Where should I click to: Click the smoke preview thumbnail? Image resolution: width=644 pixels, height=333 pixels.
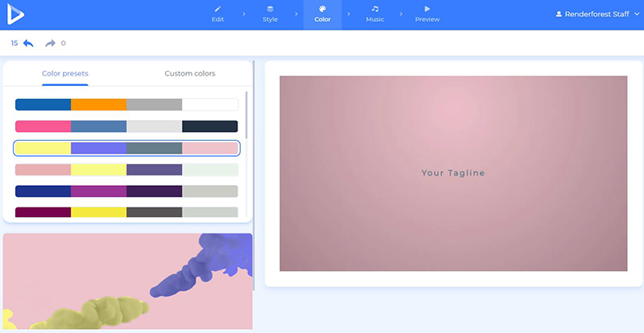click(x=128, y=282)
